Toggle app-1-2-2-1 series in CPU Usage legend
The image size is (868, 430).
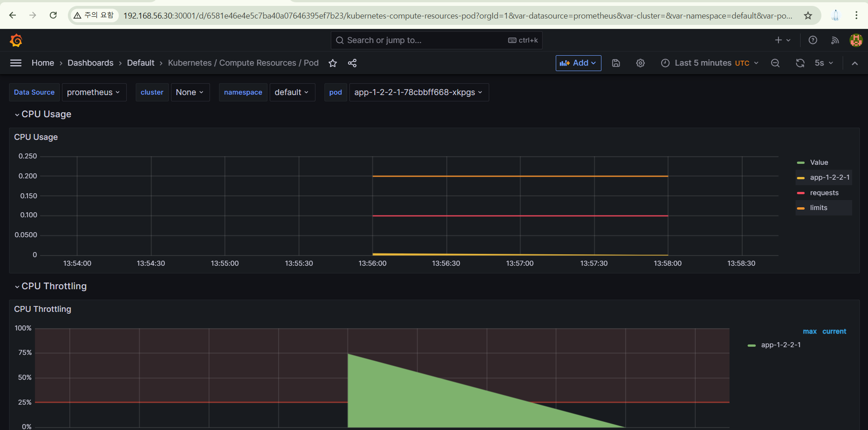click(x=830, y=177)
